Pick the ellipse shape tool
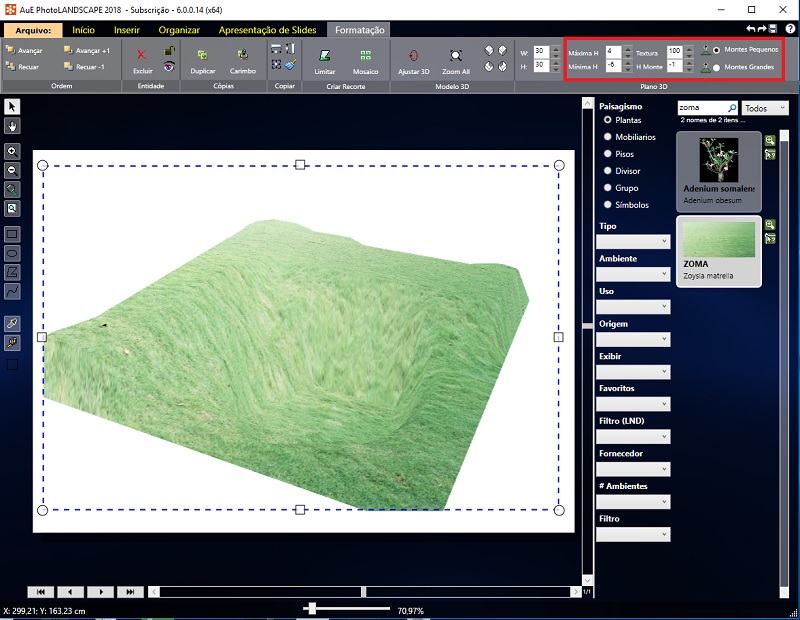Image resolution: width=800 pixels, height=620 pixels. point(12,253)
